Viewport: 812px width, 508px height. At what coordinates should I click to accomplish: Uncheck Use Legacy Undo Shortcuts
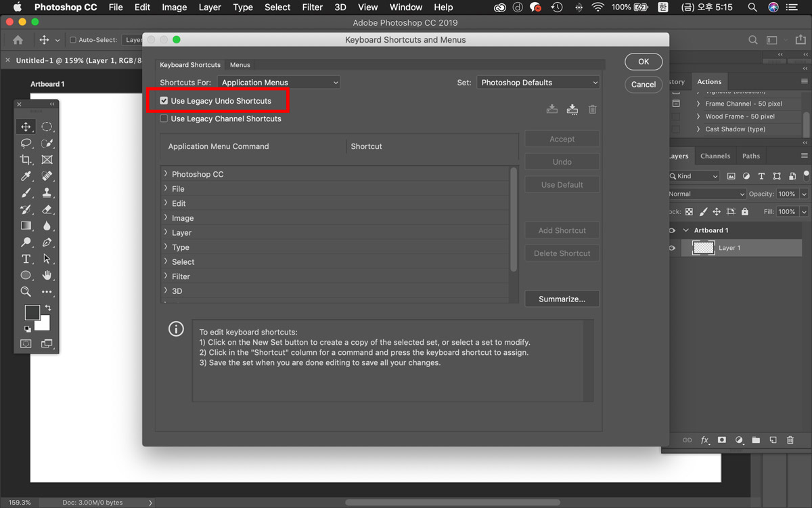164,101
